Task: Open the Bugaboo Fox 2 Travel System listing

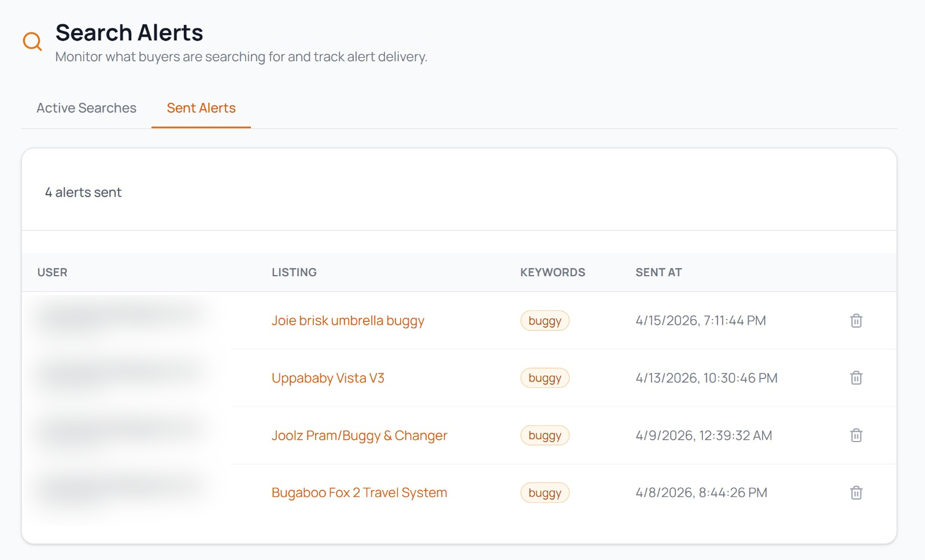Action: (x=360, y=493)
